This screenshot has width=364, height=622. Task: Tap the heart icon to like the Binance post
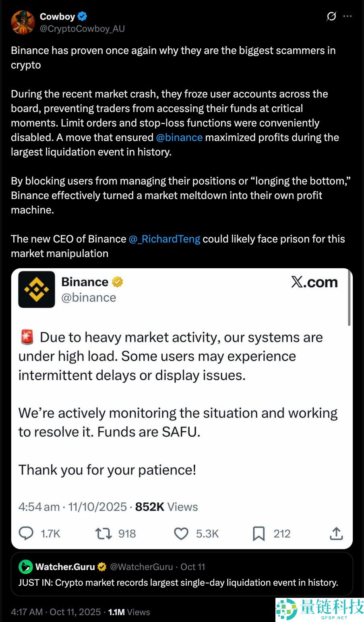tap(181, 533)
